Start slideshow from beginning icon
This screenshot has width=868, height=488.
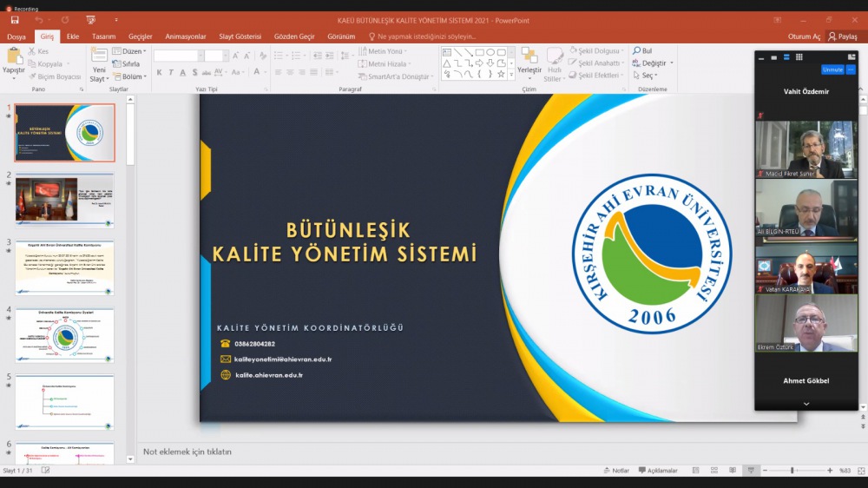91,20
